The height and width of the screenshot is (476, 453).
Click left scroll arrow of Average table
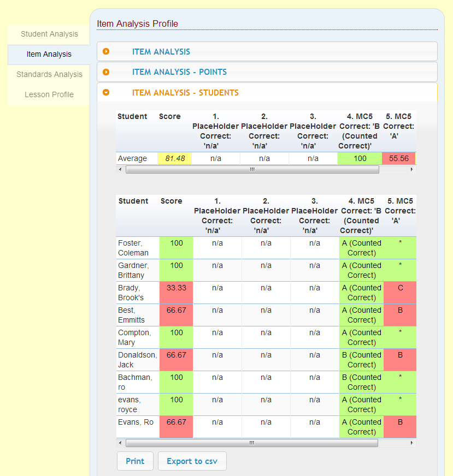point(120,169)
